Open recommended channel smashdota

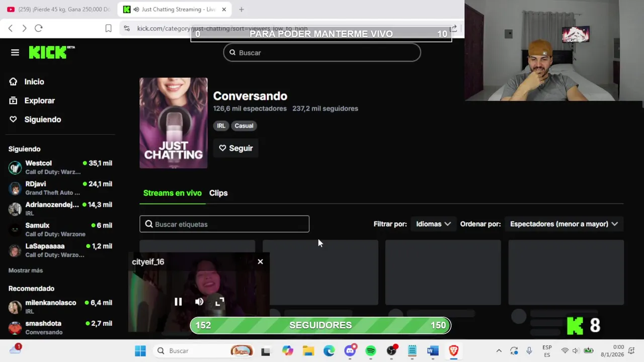tap(60, 327)
